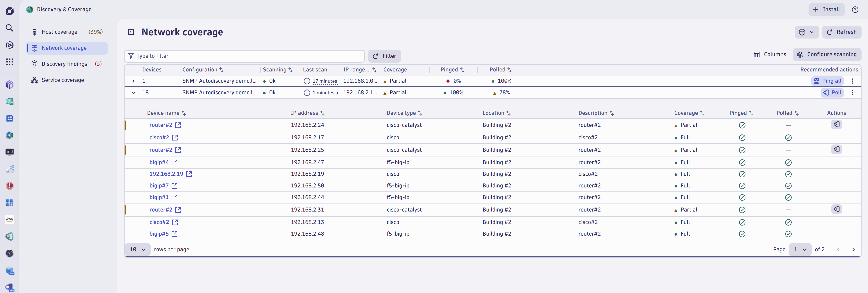Click poll action icon for 192.168.2.24
The height and width of the screenshot is (293, 868).
(x=836, y=124)
